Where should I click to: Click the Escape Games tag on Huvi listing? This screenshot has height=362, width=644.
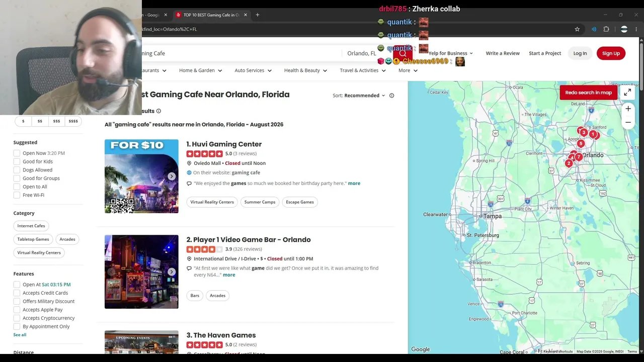coord(300,202)
